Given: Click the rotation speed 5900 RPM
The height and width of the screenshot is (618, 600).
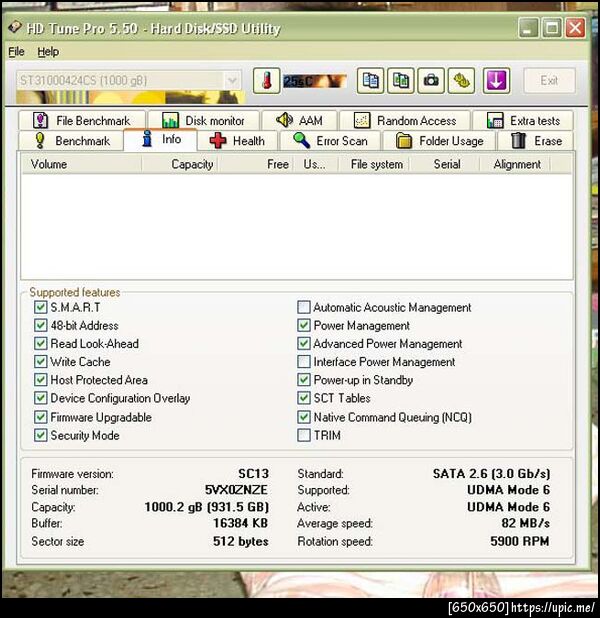Looking at the screenshot, I should (x=520, y=541).
